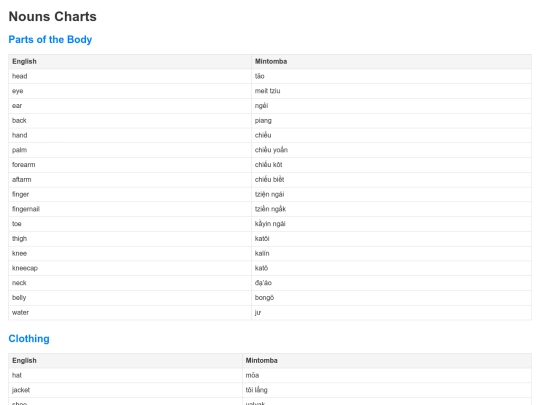Open the Clothing heading link
Screen dimensions: 540x405
click(29, 339)
